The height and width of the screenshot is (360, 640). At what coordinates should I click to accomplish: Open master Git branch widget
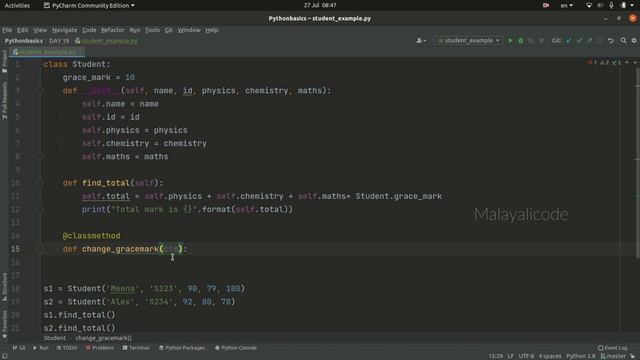coord(613,356)
